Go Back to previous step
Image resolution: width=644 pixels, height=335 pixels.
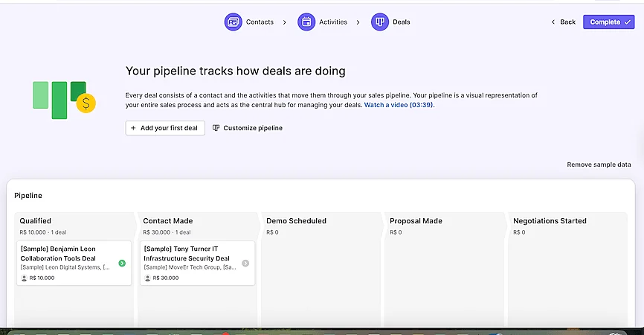563,22
